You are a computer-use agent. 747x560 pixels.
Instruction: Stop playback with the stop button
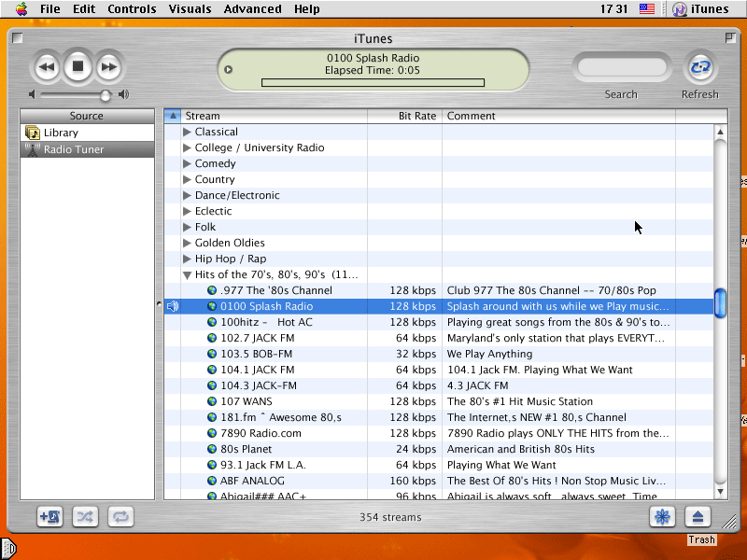point(78,66)
